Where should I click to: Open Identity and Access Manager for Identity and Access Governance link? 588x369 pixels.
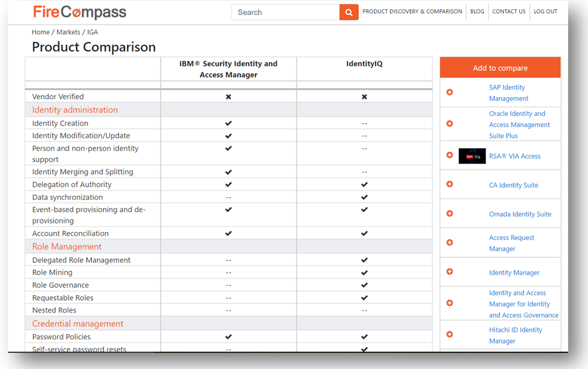pos(523,304)
